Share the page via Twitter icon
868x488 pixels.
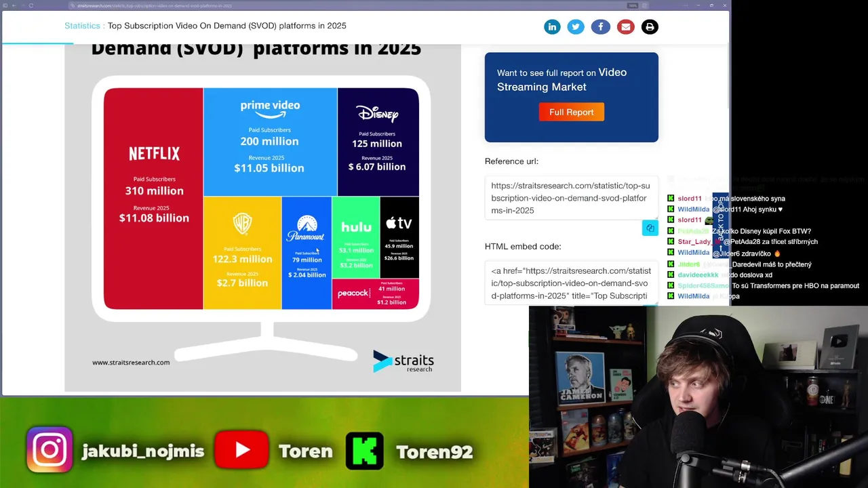[x=576, y=26]
